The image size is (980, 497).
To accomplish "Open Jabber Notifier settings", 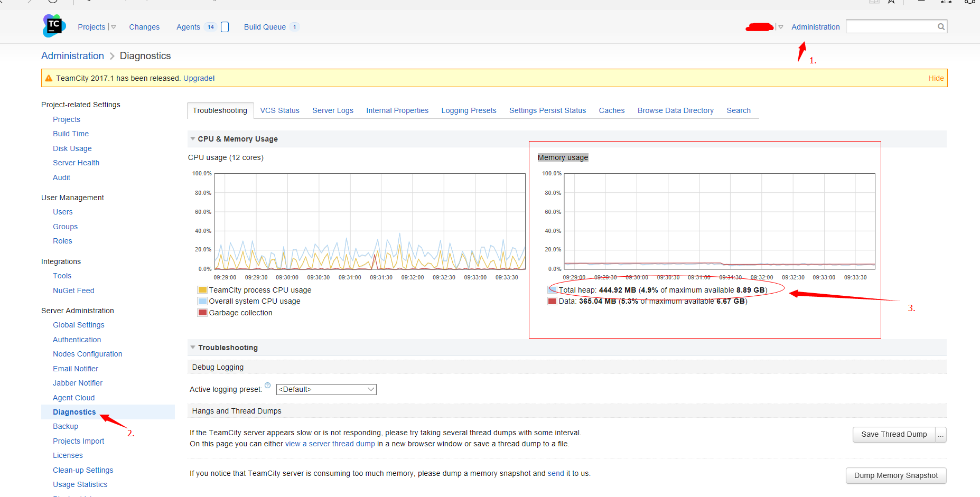I will (x=78, y=383).
